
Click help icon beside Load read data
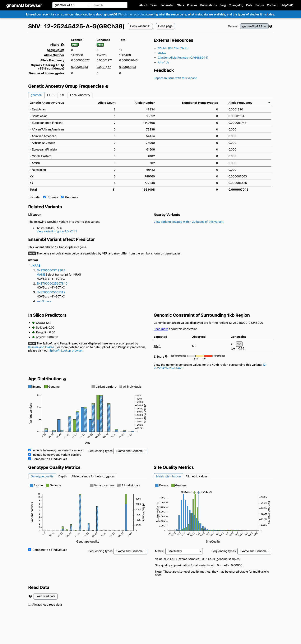tap(30, 596)
